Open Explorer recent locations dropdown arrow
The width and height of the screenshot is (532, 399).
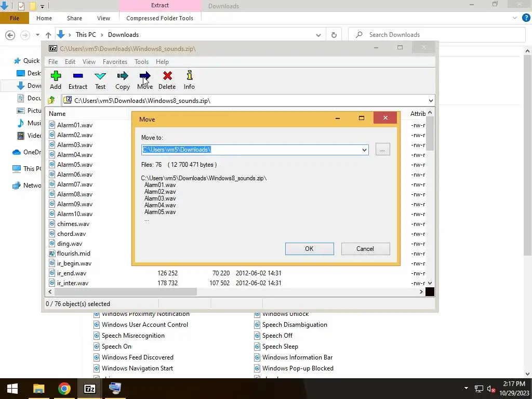click(37, 35)
